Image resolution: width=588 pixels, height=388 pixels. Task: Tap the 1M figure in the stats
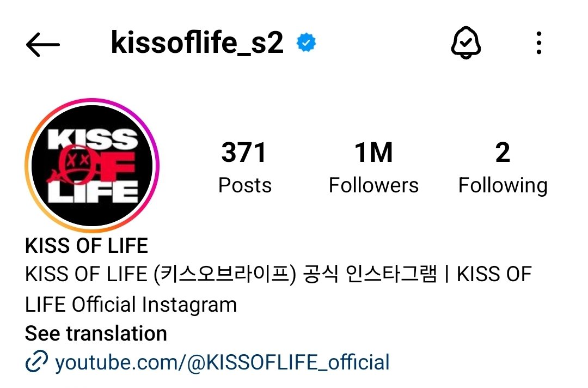373,153
